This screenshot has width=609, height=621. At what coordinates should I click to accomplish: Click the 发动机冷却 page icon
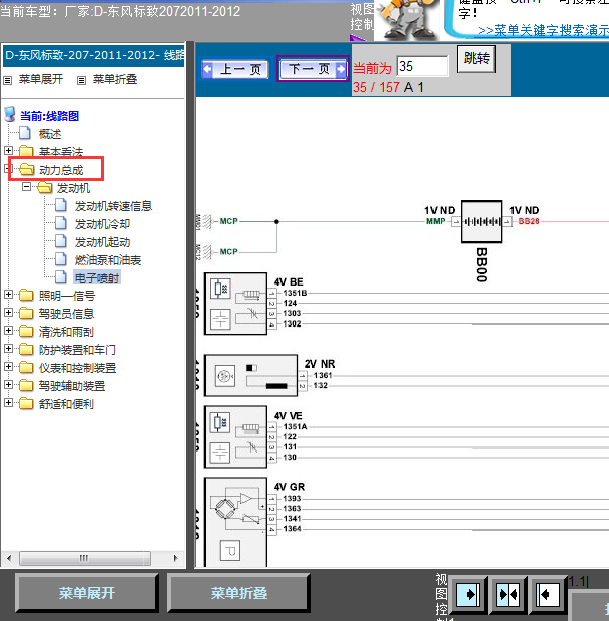61,223
